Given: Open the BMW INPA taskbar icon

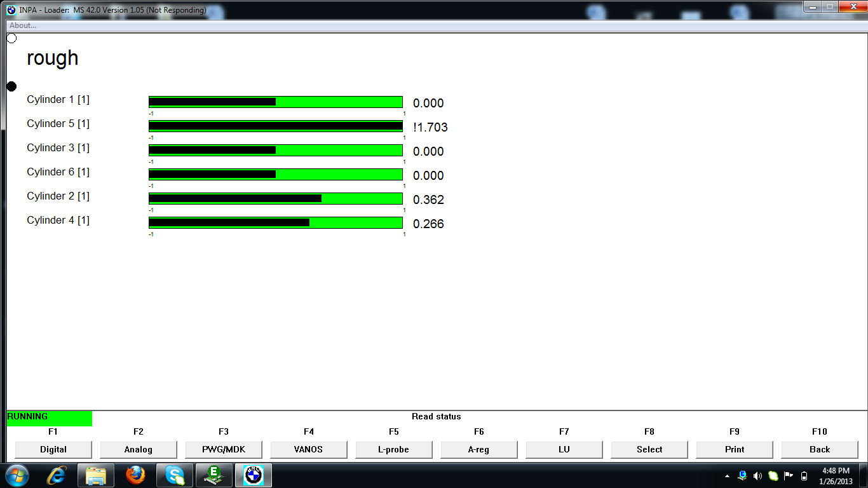Looking at the screenshot, I should 253,475.
